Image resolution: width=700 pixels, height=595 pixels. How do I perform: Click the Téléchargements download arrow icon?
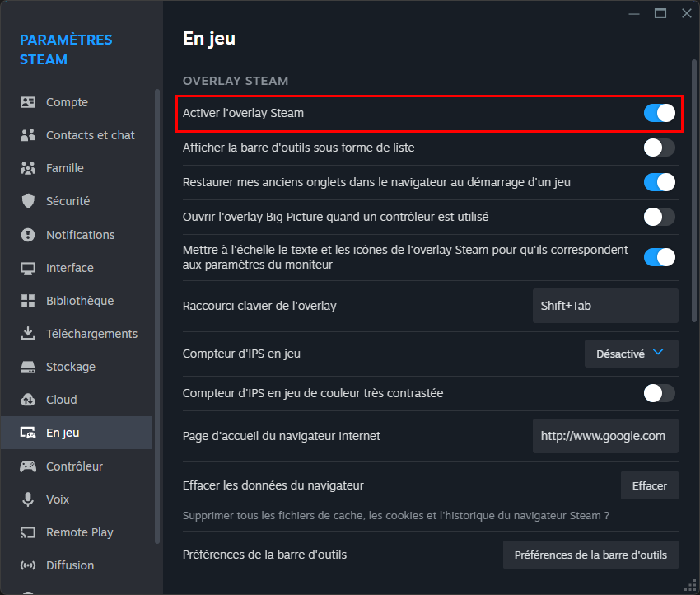(x=28, y=334)
